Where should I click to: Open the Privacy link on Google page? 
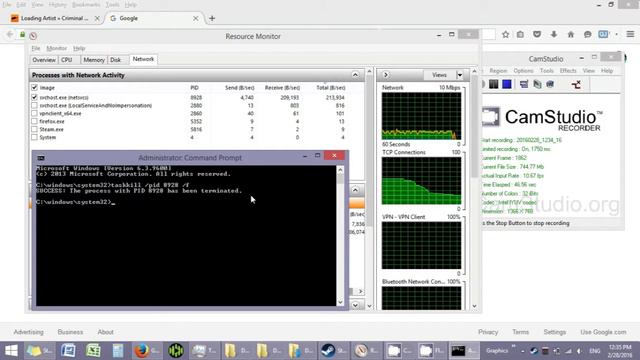(x=488, y=332)
